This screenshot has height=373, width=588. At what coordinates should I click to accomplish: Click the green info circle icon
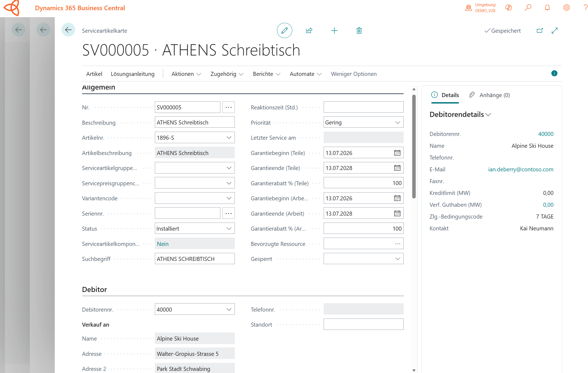pos(554,73)
